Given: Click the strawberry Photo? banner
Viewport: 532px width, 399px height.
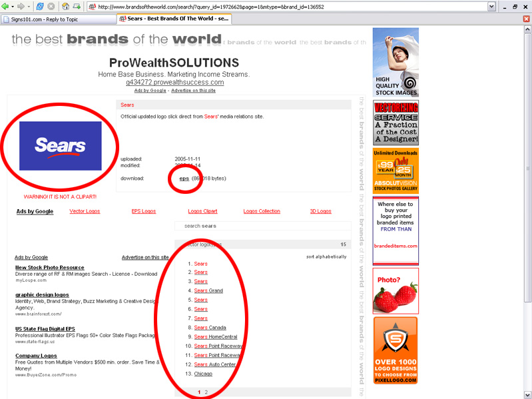Looking at the screenshot, I should [396, 291].
